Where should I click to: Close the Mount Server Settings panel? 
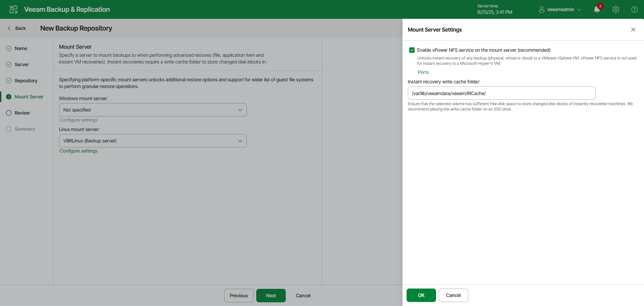pyautogui.click(x=633, y=30)
